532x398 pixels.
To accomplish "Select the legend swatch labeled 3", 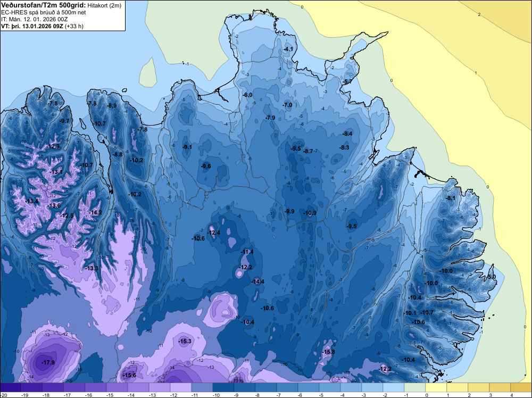I will coord(500,387).
